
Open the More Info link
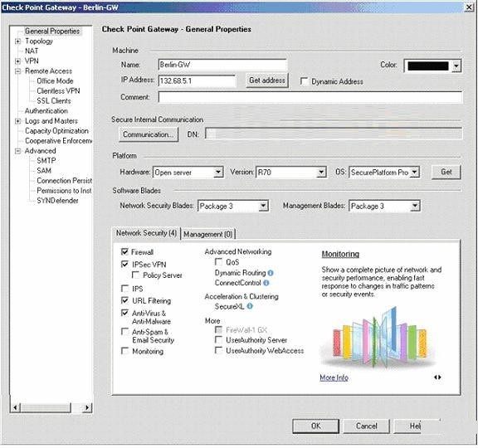(334, 377)
